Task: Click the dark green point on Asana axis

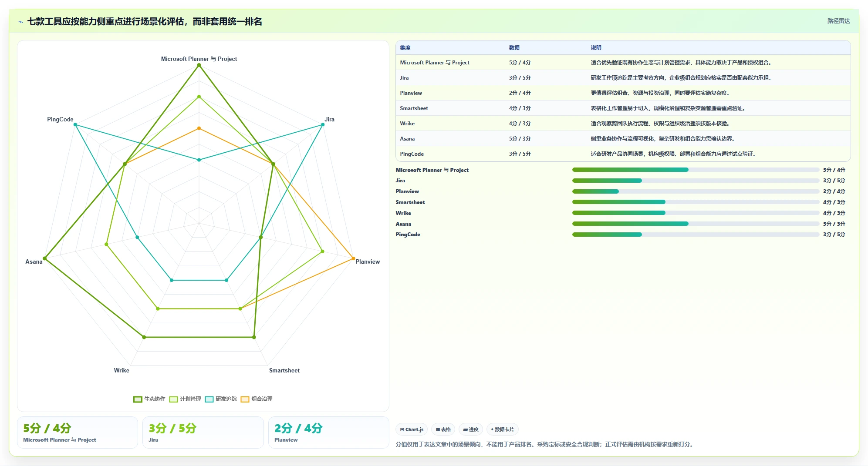Action: 45,258
